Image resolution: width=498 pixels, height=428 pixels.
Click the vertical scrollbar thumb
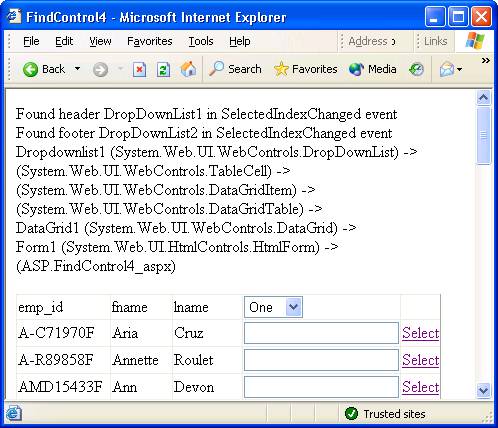coord(484,135)
